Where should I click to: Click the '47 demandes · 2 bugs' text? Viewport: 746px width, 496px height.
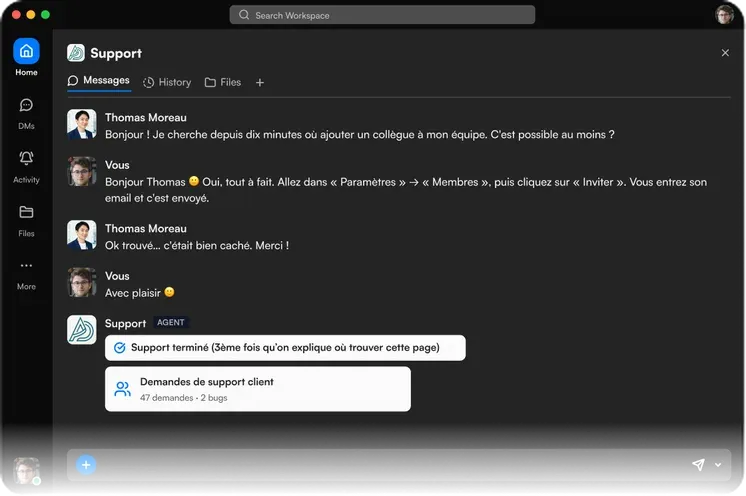tap(184, 398)
